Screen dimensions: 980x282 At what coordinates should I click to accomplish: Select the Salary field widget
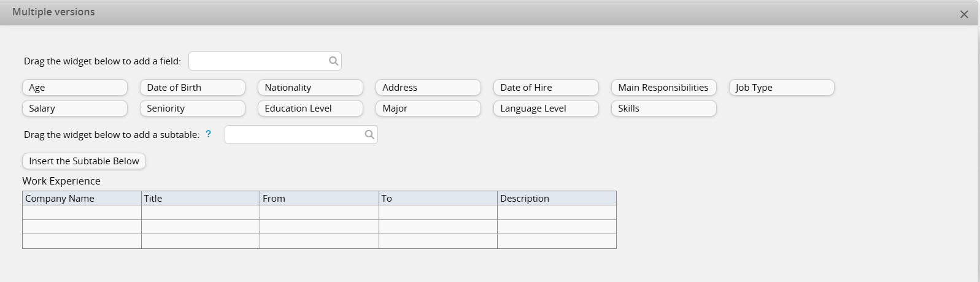[75, 109]
